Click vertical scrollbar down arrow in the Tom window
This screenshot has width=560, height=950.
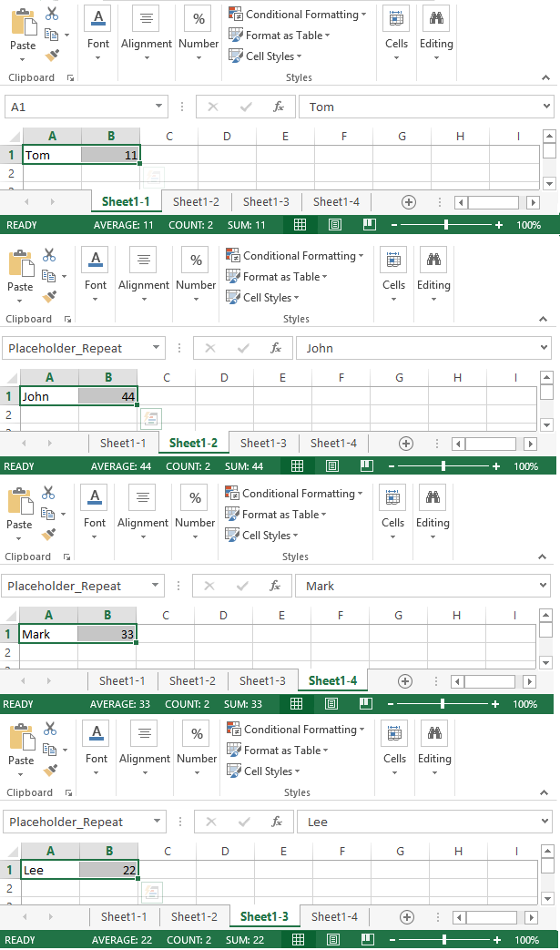coord(549,183)
